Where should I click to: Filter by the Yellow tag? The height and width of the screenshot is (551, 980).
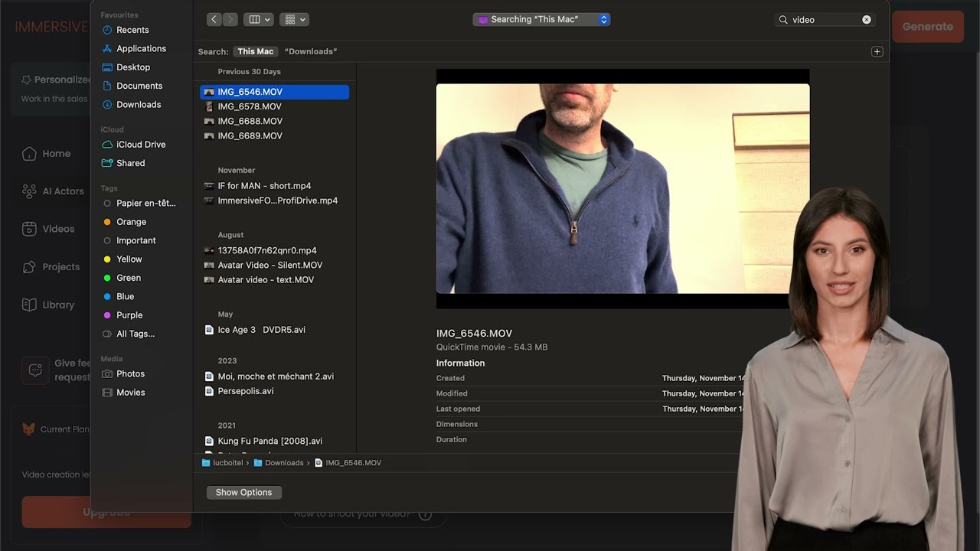[122, 259]
